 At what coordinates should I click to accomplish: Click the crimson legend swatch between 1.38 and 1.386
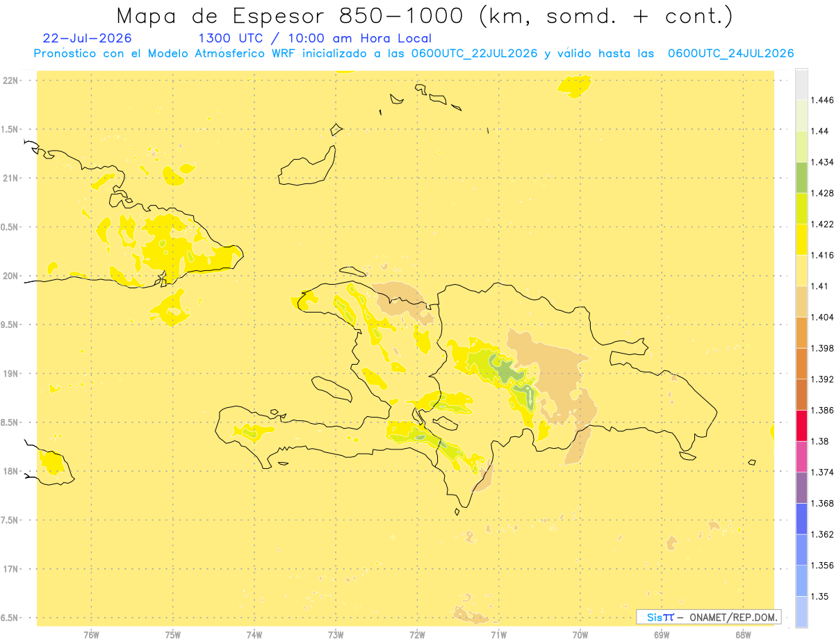pyautogui.click(x=801, y=426)
